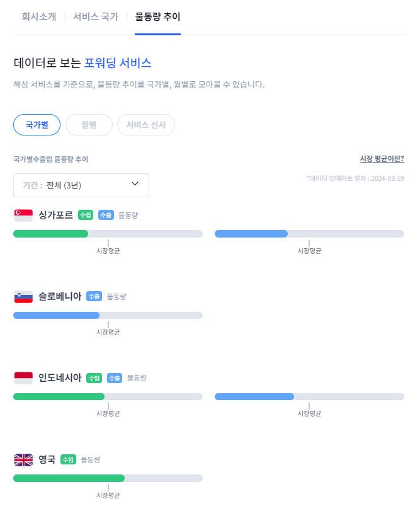Click the blue 수출 badge next to 인도네시아
420x511 pixels.
click(115, 378)
